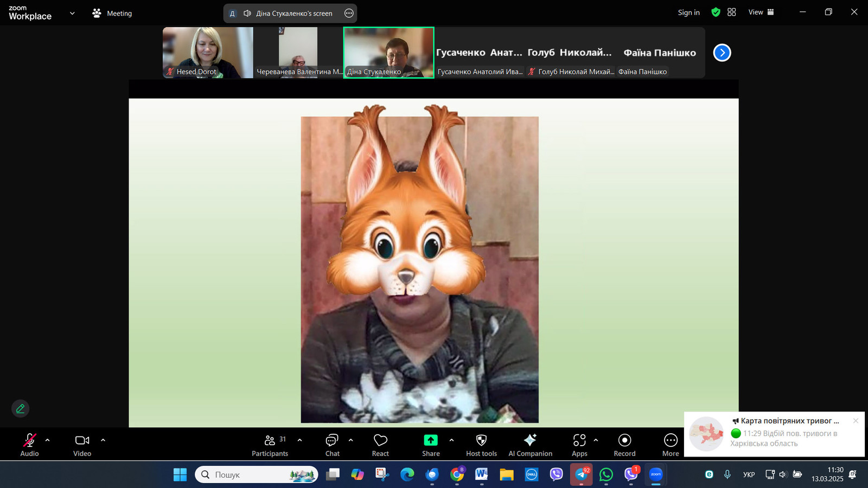The width and height of the screenshot is (868, 488).
Task: Select Діна Стукаленко video thumbnail
Action: (x=388, y=53)
